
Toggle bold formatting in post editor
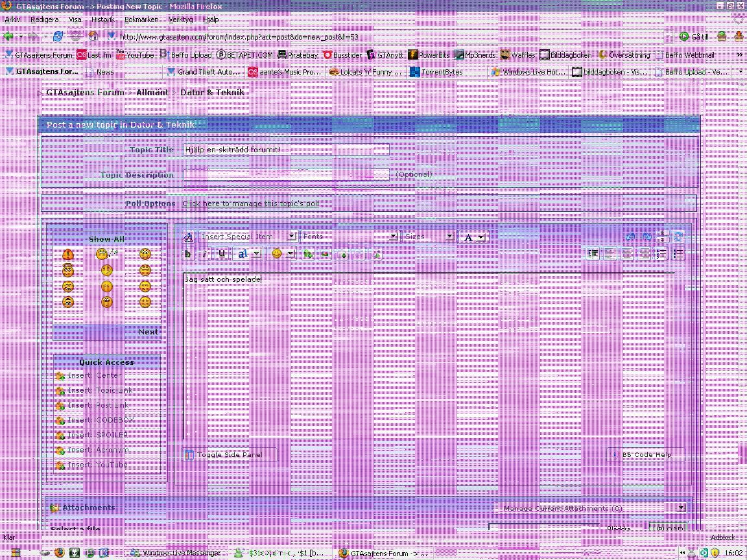[x=188, y=254]
